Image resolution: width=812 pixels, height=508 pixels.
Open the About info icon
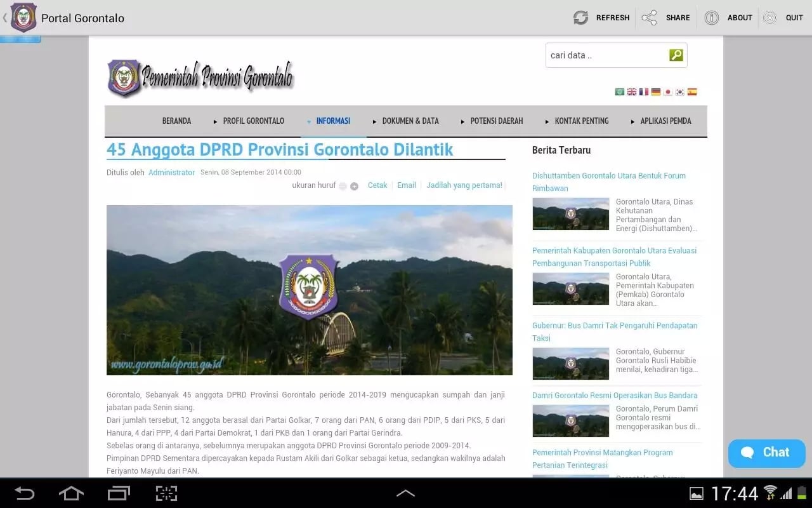click(x=712, y=18)
